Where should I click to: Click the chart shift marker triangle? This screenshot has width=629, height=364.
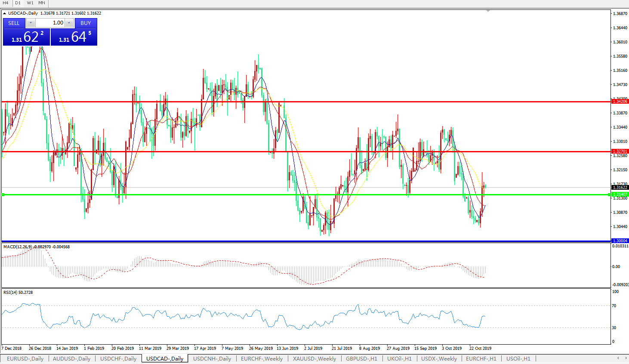click(488, 11)
